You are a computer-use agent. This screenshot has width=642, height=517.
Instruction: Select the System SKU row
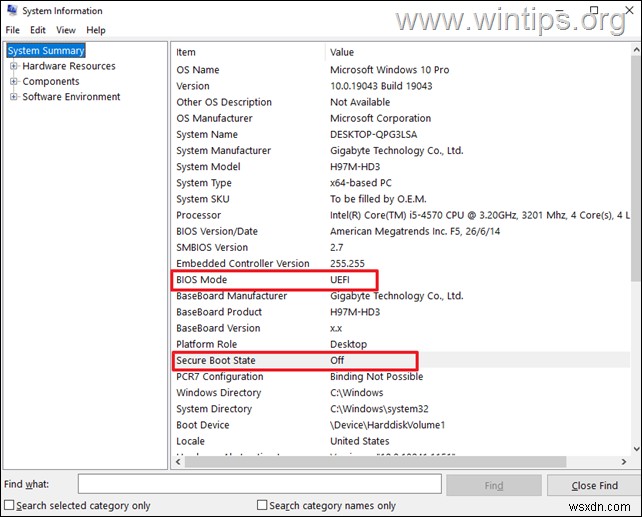click(401, 199)
